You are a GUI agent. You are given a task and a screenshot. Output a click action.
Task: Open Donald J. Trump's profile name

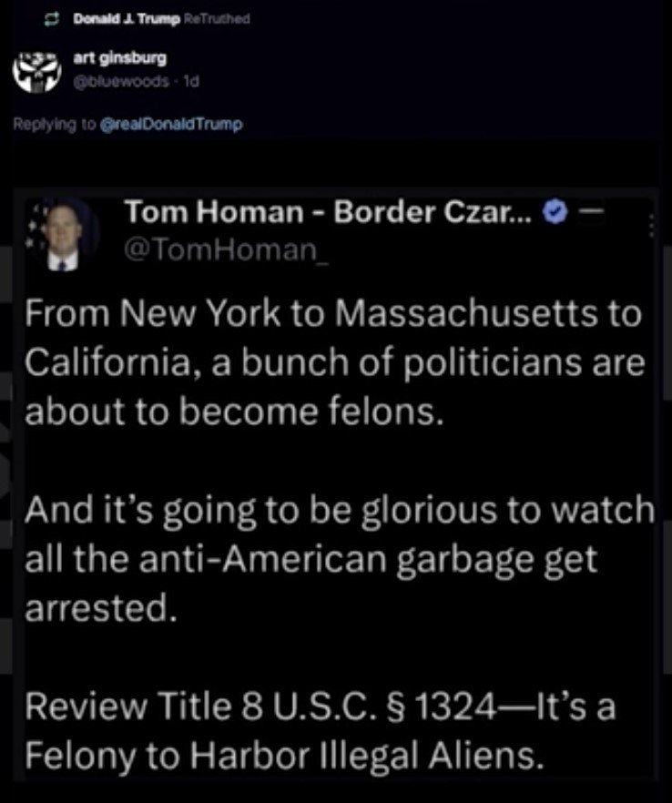pos(127,19)
